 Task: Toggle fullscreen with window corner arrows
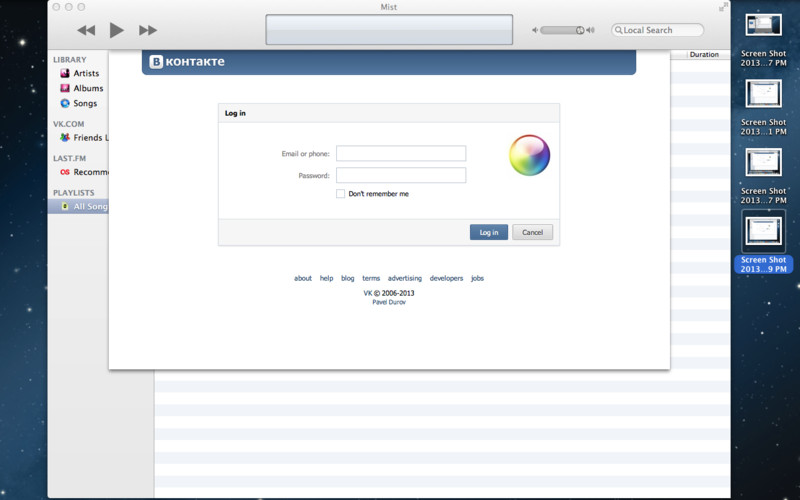click(x=723, y=7)
